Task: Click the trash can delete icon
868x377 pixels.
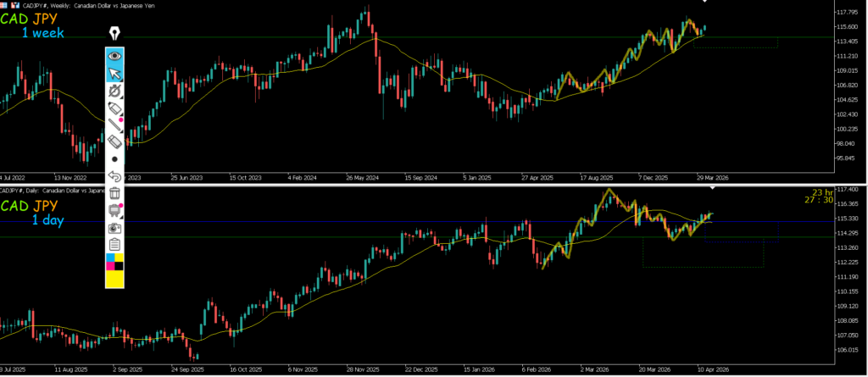Action: click(x=115, y=194)
